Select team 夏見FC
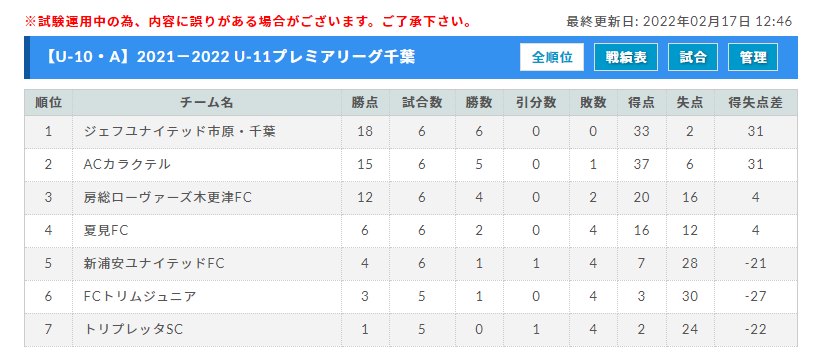The image size is (815, 361). pos(106,230)
